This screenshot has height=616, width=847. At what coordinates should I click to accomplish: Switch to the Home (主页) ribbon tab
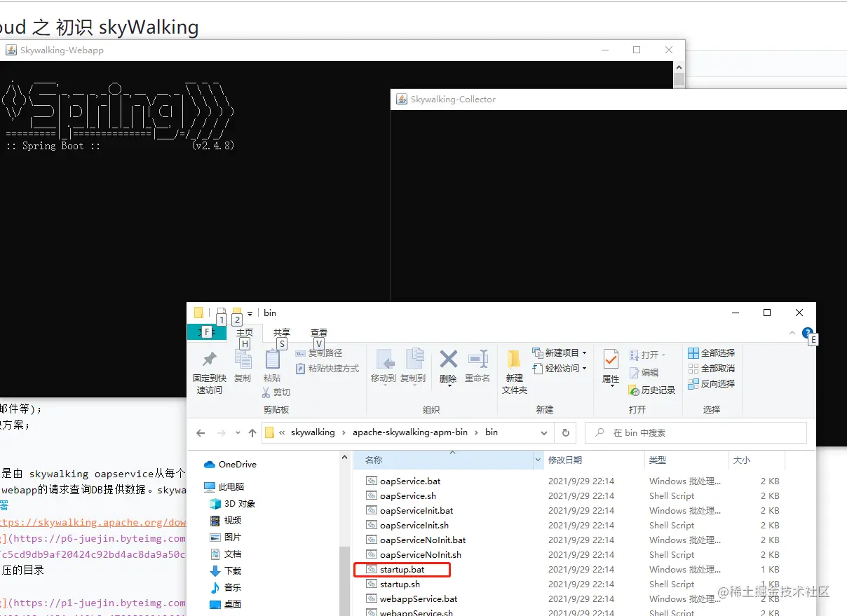click(x=245, y=333)
